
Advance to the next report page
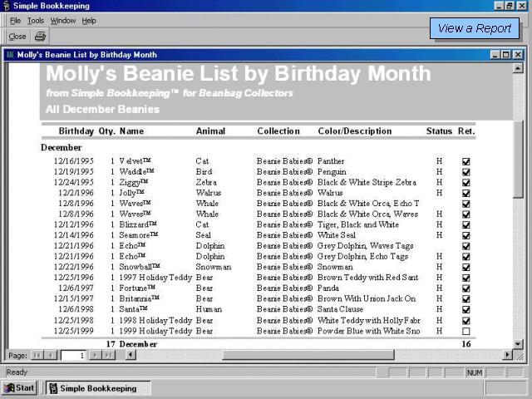(x=95, y=355)
